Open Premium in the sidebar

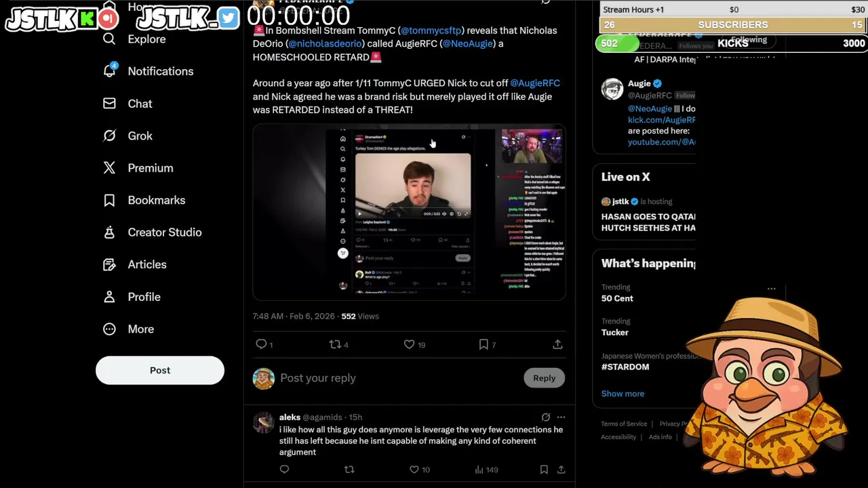[151, 168]
